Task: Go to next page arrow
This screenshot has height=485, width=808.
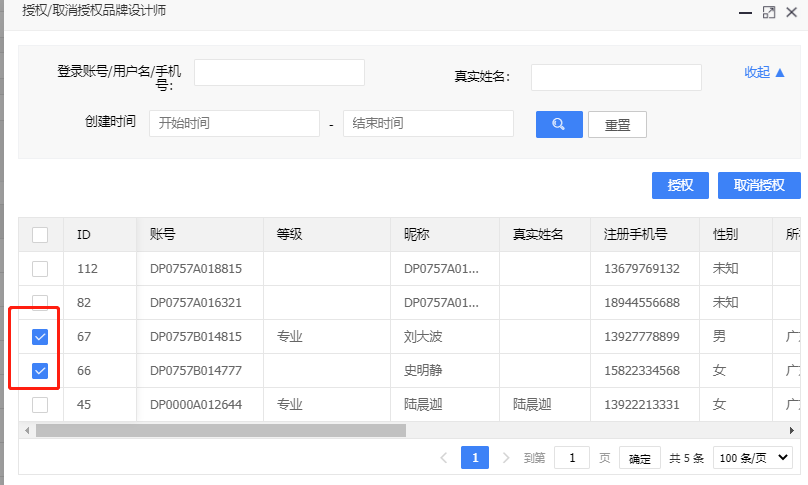Action: click(505, 458)
